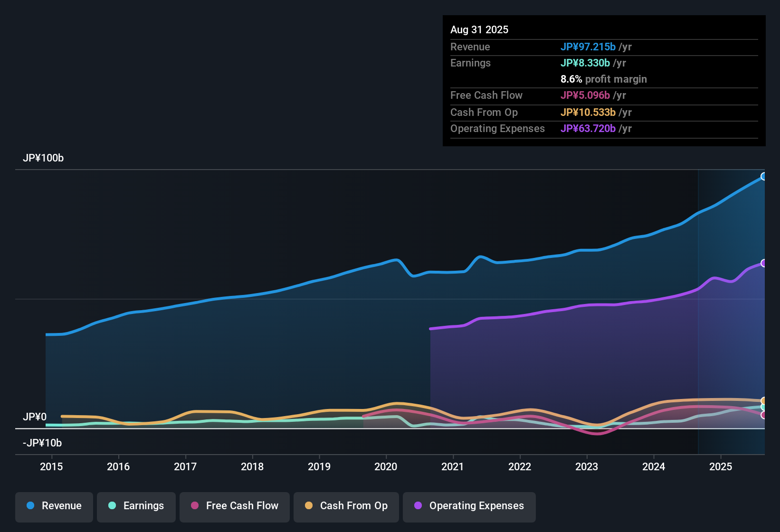Click the 2020 label on the x-axis
This screenshot has width=780, height=532.
(x=386, y=466)
